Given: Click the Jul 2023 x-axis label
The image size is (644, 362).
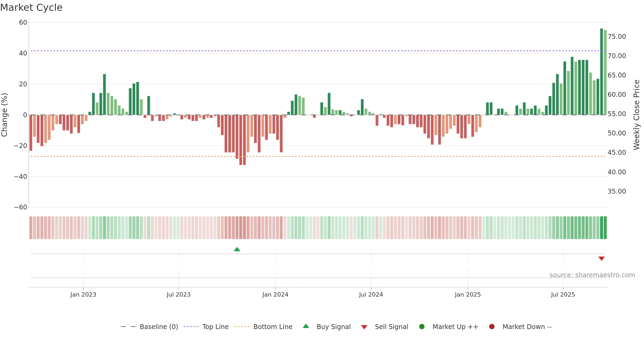Looking at the screenshot, I should point(178,294).
